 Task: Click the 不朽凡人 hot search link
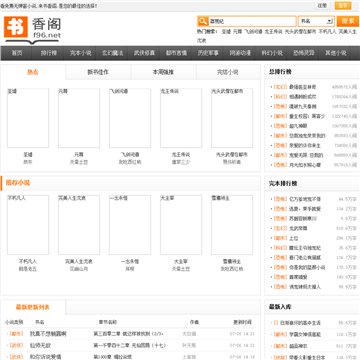click(327, 32)
